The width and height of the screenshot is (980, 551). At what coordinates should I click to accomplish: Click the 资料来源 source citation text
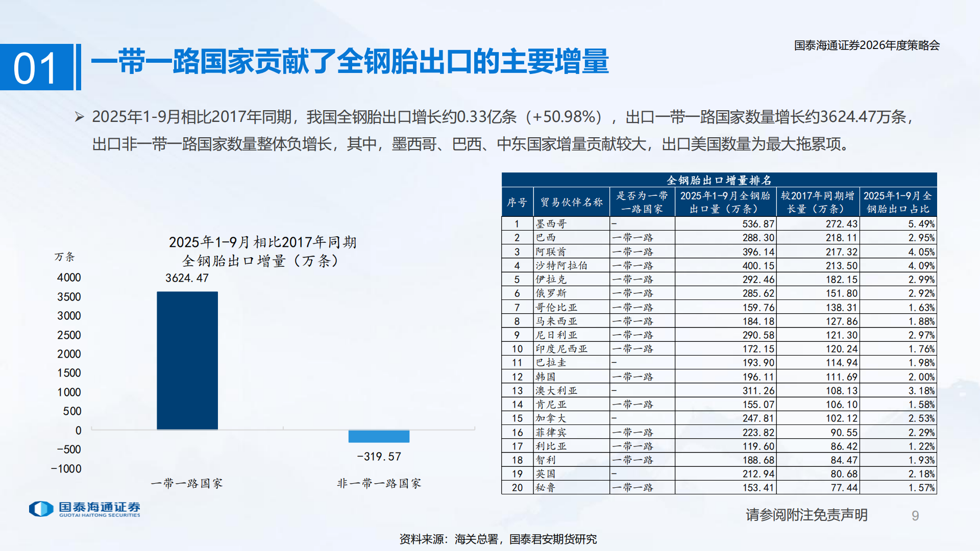coord(498,539)
